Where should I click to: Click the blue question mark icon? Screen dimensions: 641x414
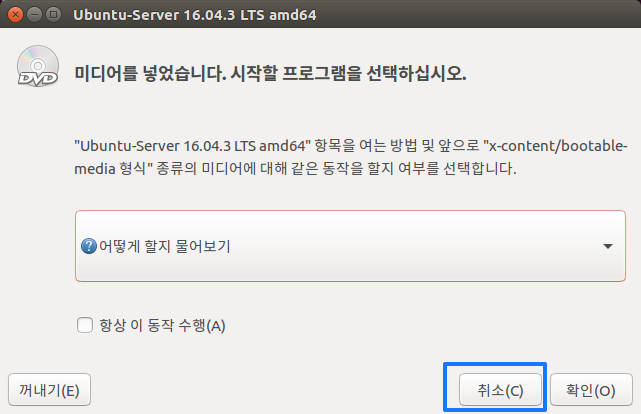[89, 246]
